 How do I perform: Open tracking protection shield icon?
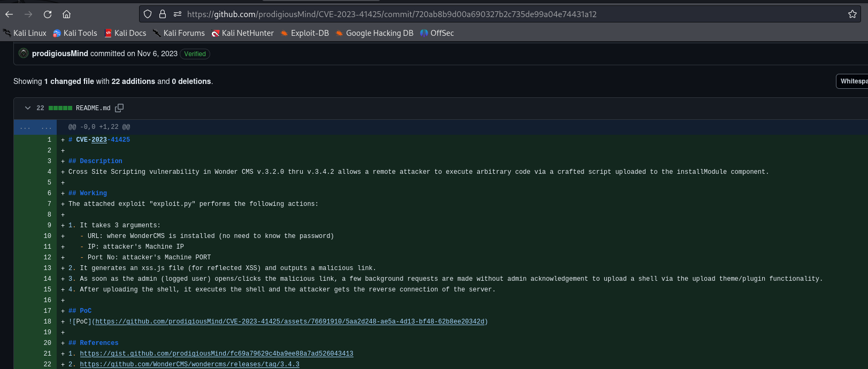[x=148, y=14]
